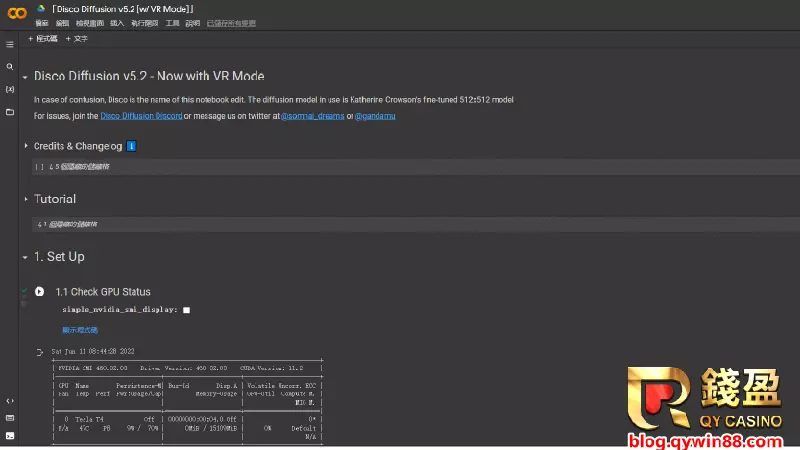
Task: Run the Check GPU Status cell
Action: coord(39,292)
